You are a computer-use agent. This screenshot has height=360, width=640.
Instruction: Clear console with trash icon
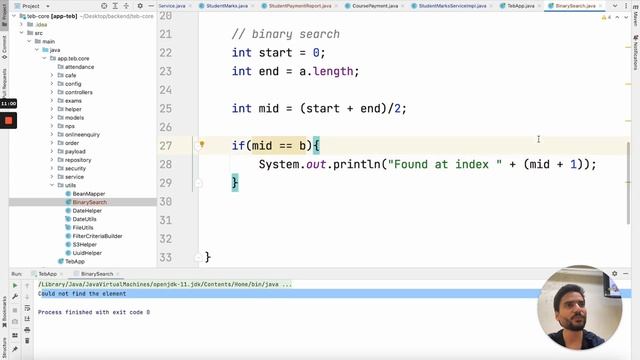(27, 341)
